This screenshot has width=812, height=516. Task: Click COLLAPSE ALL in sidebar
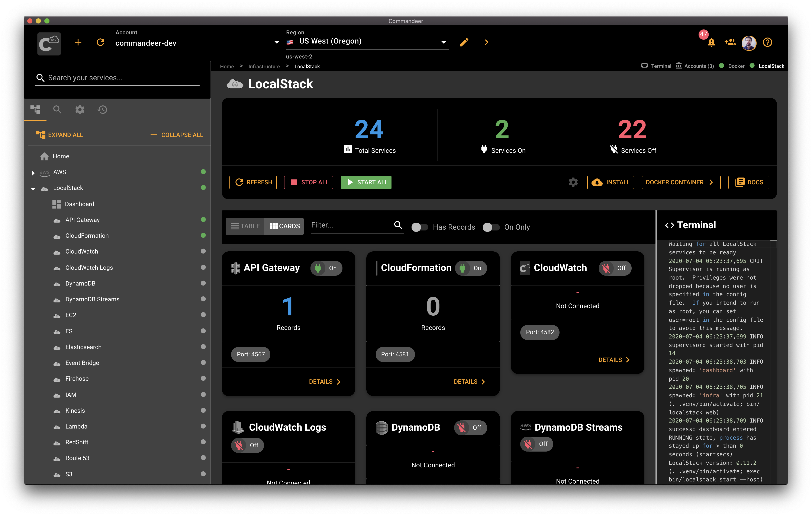pos(177,135)
